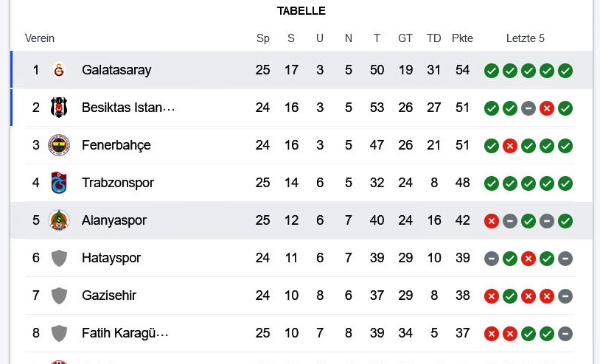This screenshot has height=364, width=600.
Task: Click the red loss icon in Besiktas row
Action: 546,108
